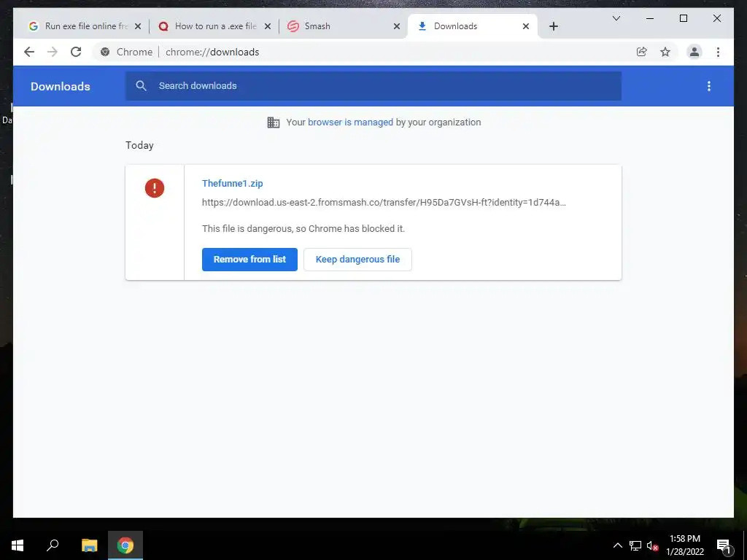Viewport: 747px width, 560px height.
Task: Open Chrome's three-dot main menu
Action: [x=718, y=52]
